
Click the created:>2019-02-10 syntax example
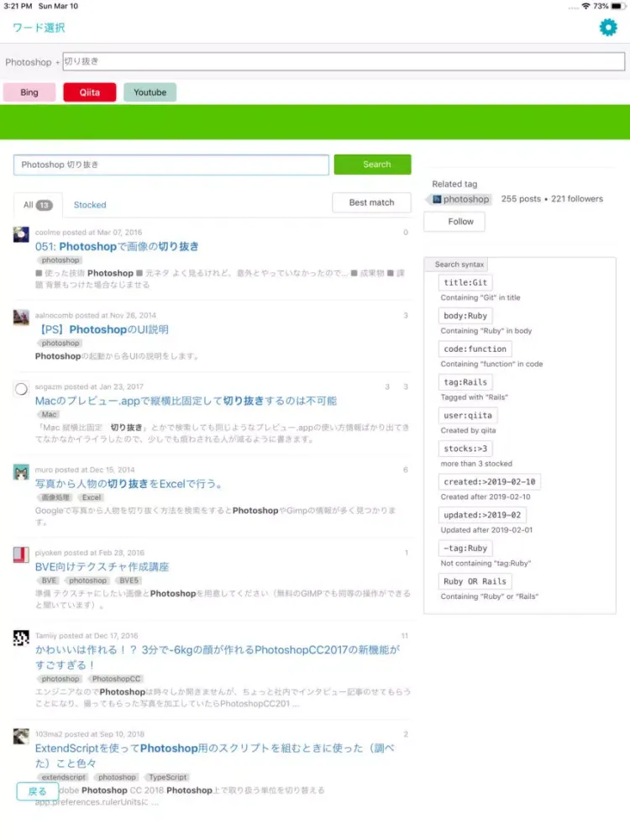(x=489, y=481)
